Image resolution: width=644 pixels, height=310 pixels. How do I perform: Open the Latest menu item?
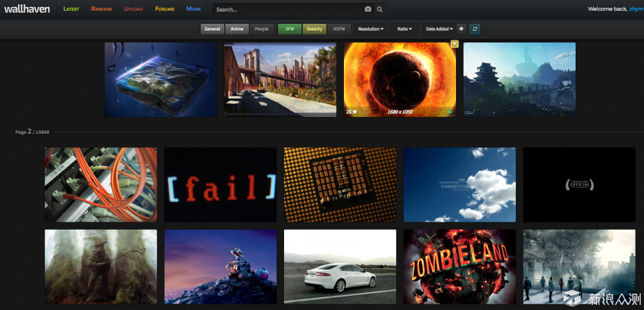71,9
